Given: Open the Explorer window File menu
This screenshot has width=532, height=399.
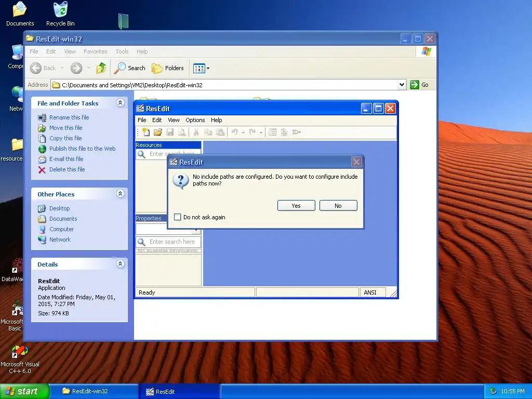Looking at the screenshot, I should pyautogui.click(x=34, y=51).
